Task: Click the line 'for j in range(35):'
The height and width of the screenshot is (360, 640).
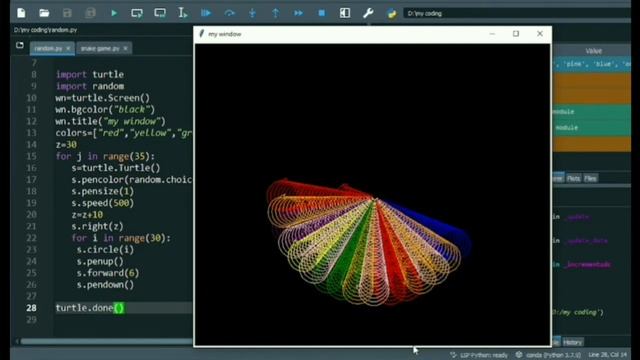Action: [105, 156]
